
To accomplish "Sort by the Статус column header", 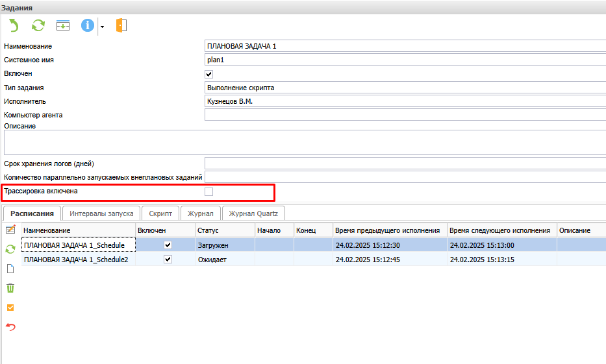I will pyautogui.click(x=224, y=230).
